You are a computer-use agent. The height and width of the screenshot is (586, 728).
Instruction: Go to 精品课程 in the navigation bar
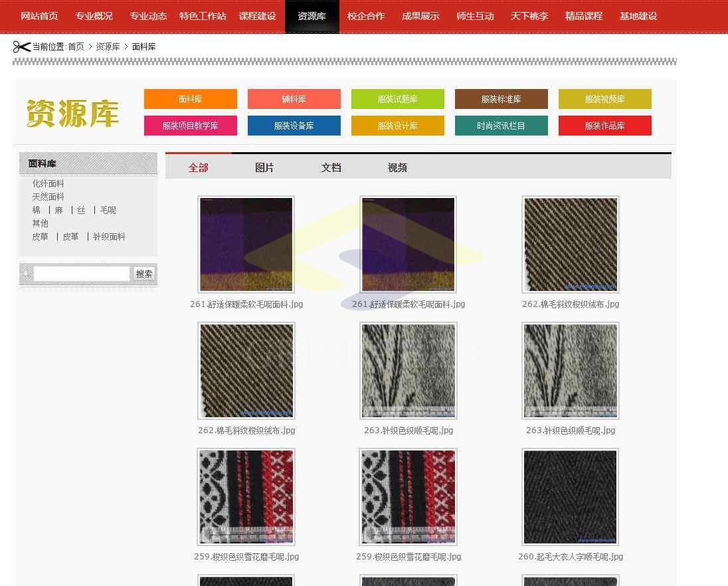click(x=584, y=16)
